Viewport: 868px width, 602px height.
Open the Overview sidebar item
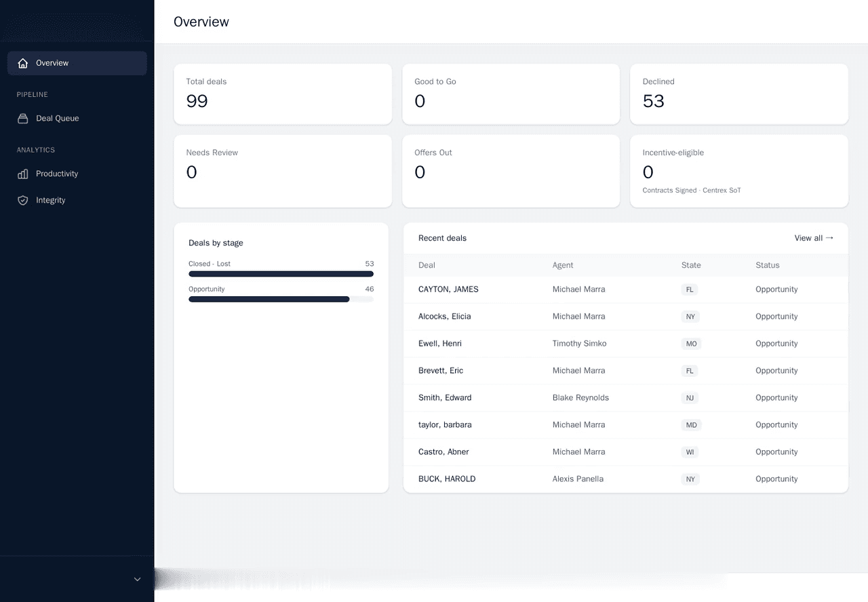pos(77,63)
